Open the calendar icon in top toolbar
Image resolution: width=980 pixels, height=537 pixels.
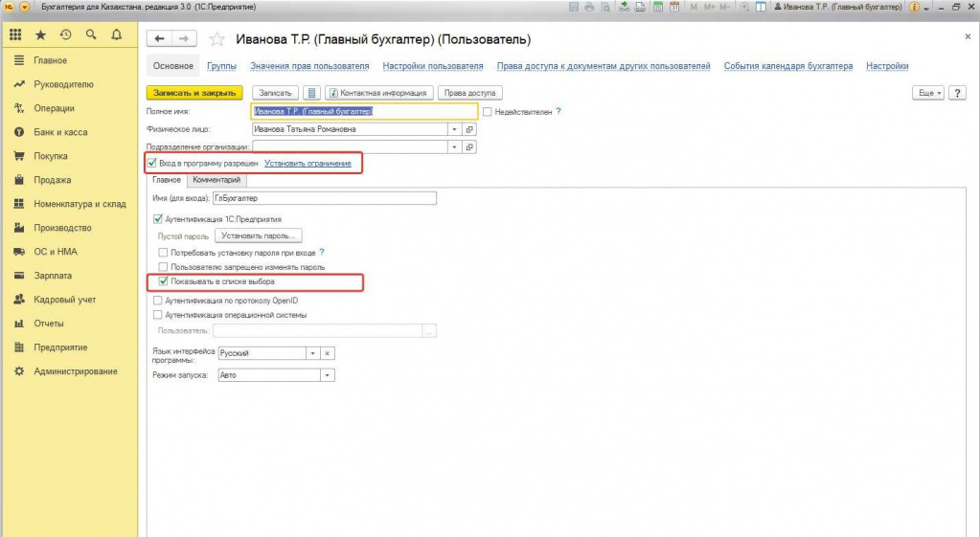coord(674,7)
